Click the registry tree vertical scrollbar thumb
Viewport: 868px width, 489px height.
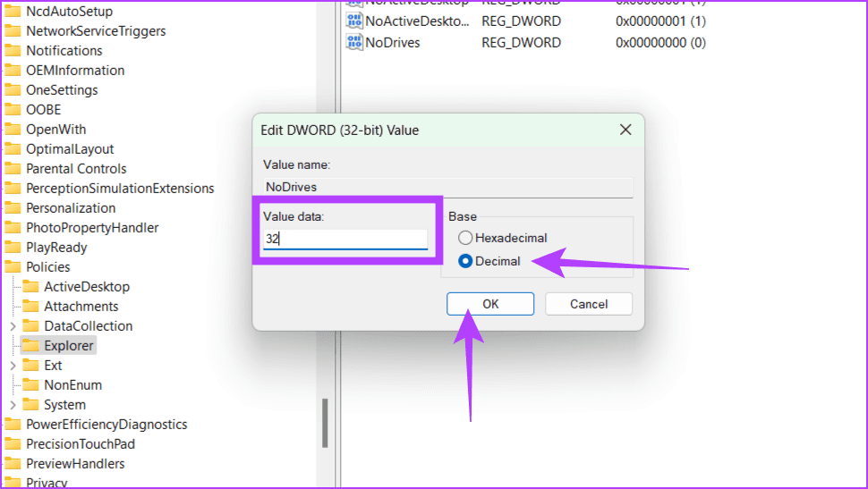point(325,423)
